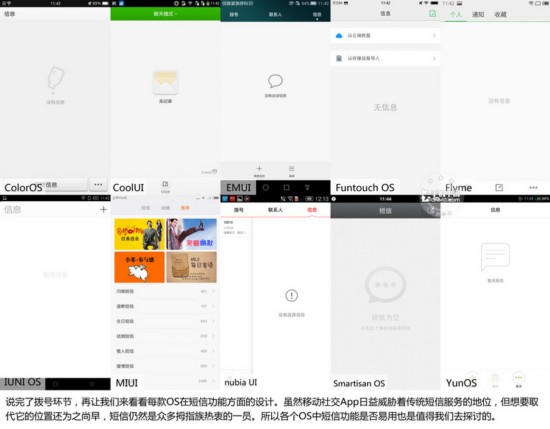Switch to the 联系人 tab in nubia UI
The height and width of the screenshot is (429, 550).
pos(275,210)
